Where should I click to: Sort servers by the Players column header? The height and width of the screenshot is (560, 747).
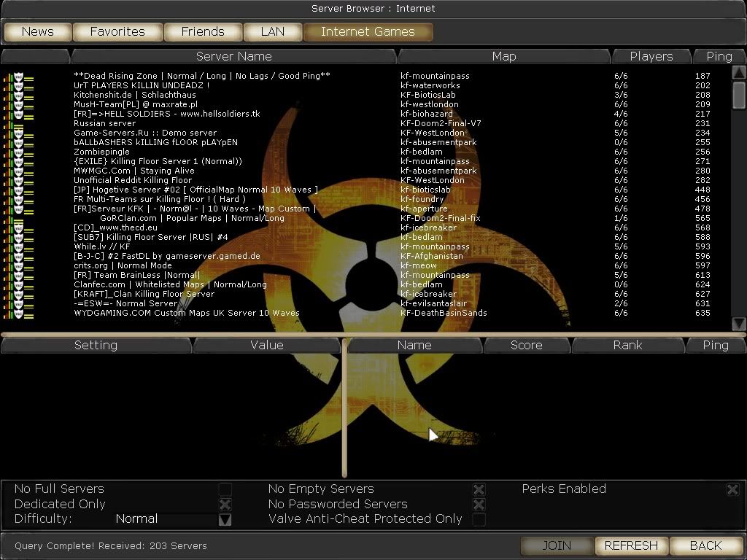651,56
